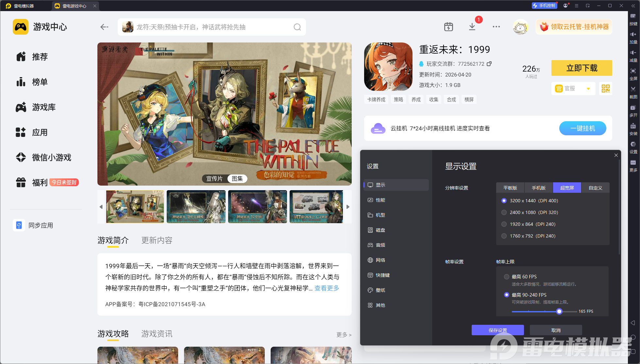Select 2400 x 1080 resolution option
Screen dimensions: 640x364
pyautogui.click(x=504, y=212)
